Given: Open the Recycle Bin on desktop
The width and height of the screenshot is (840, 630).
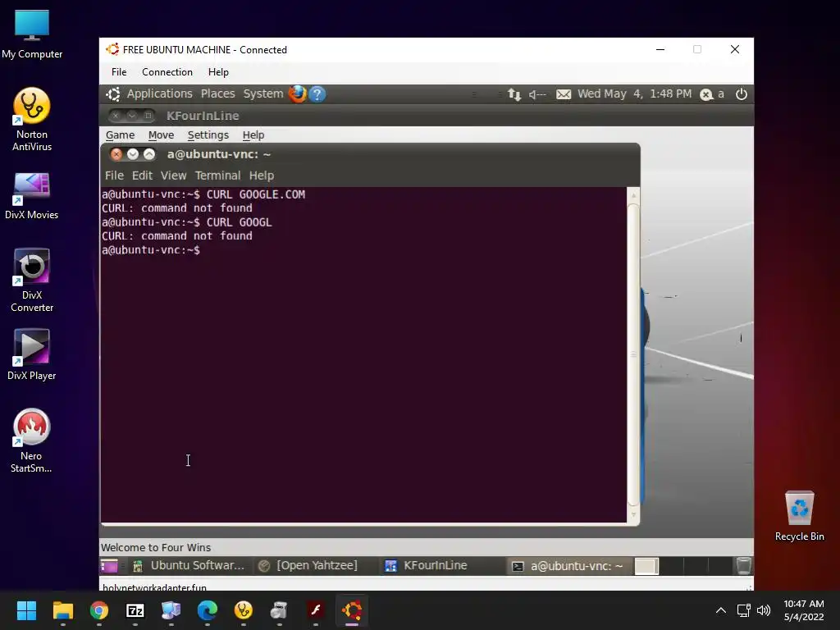Looking at the screenshot, I should click(x=799, y=516).
